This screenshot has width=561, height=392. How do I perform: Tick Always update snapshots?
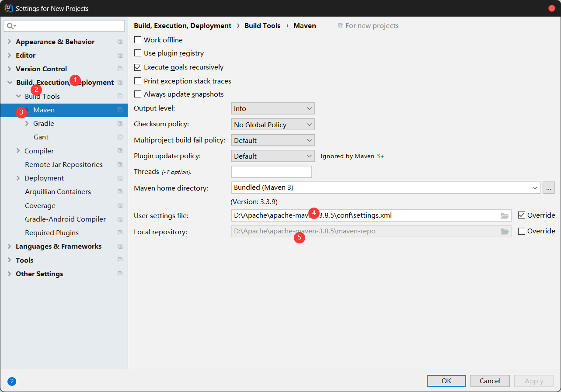point(138,94)
